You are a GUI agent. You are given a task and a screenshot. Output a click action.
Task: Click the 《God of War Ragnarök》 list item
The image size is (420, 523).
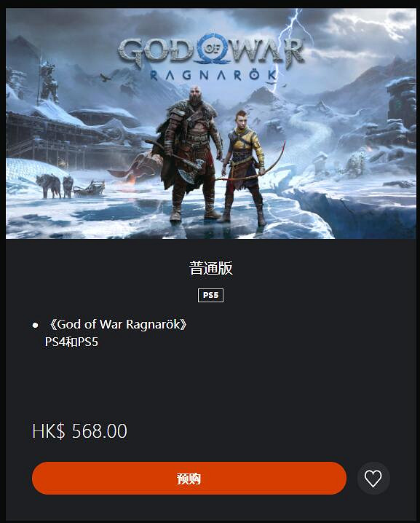click(x=116, y=324)
